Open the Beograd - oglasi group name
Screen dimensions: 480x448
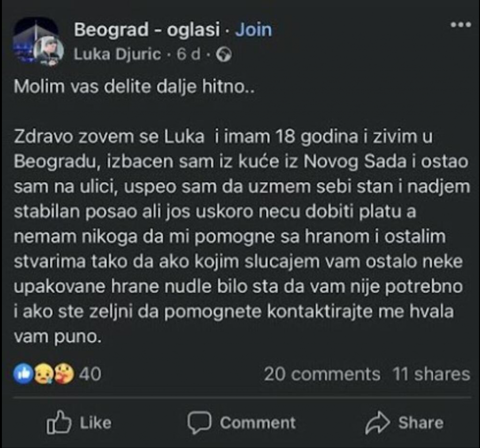point(147,30)
